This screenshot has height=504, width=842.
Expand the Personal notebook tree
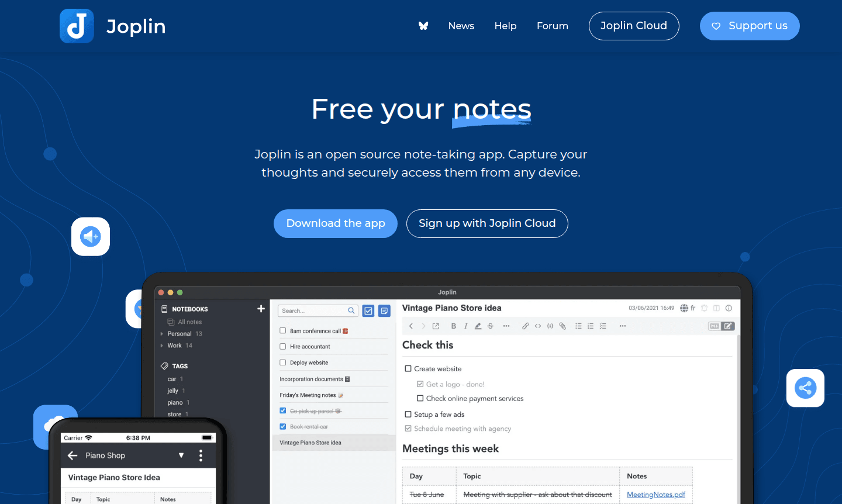(162, 334)
